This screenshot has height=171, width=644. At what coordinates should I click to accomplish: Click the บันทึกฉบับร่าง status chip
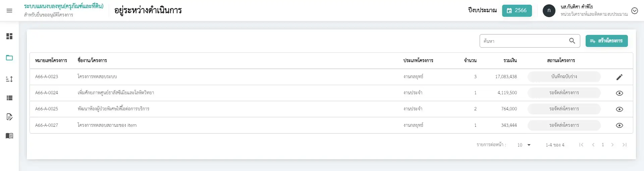point(564,77)
